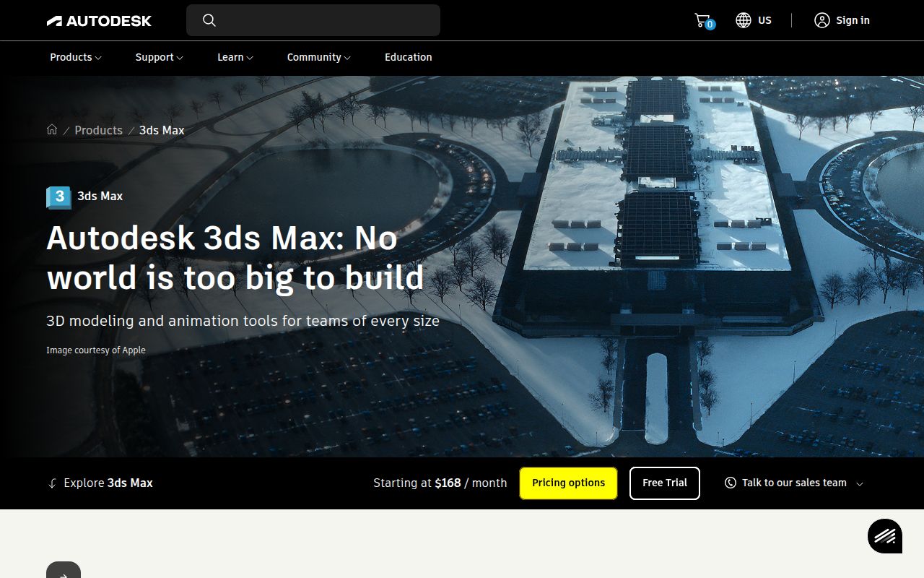Click the Autodesk logo

[x=99, y=21]
